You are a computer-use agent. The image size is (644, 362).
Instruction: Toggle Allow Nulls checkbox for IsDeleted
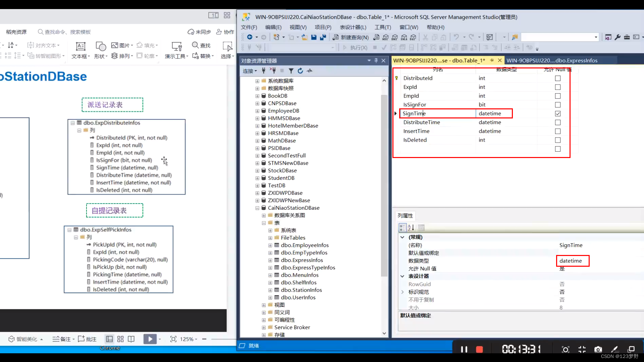[558, 140]
